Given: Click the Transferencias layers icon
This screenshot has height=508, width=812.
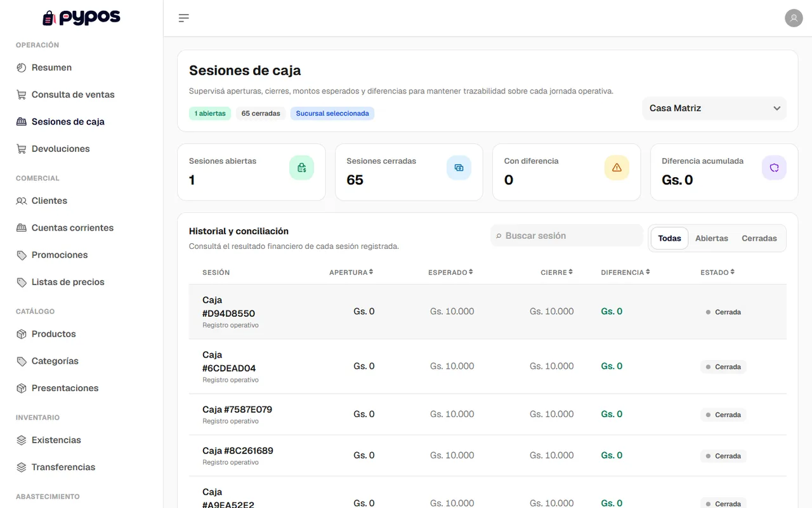Looking at the screenshot, I should coord(22,467).
